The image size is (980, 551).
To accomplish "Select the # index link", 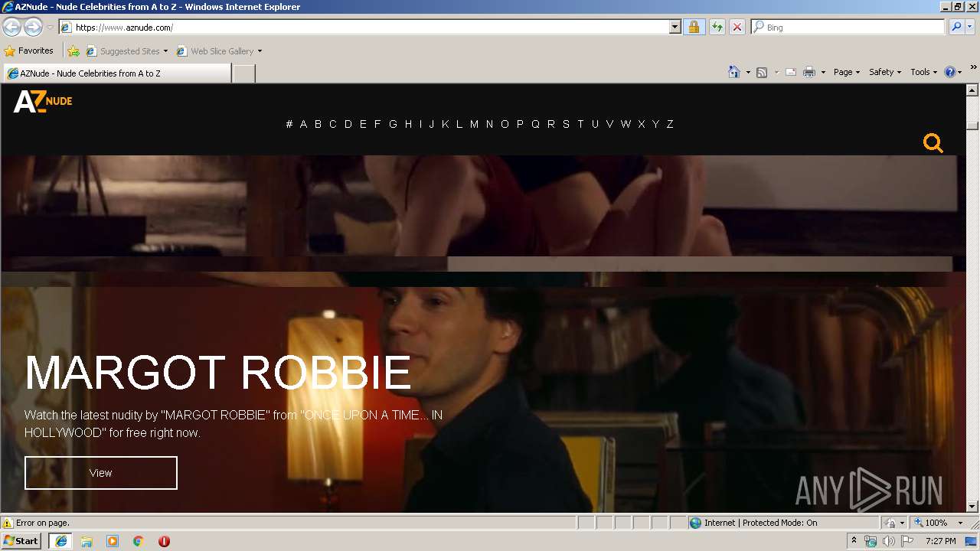I will click(x=289, y=124).
